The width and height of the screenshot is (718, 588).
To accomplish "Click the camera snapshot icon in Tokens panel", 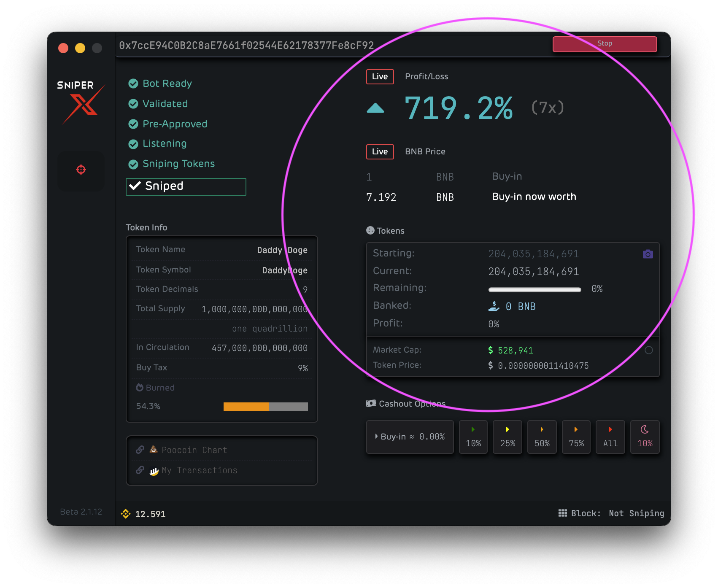I will click(648, 254).
